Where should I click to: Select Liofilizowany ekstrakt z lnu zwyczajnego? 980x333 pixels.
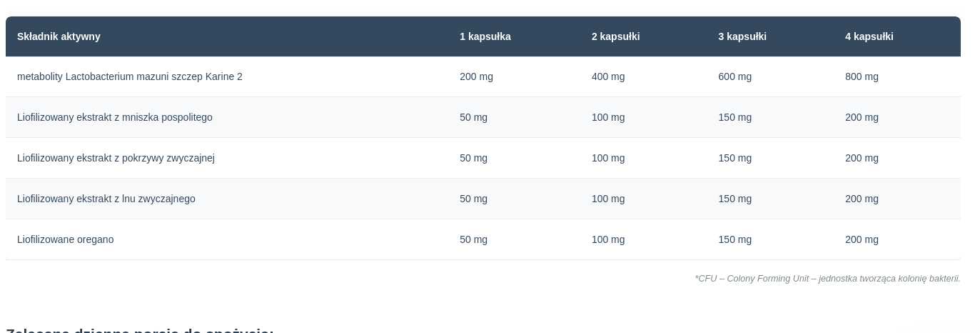pos(106,199)
